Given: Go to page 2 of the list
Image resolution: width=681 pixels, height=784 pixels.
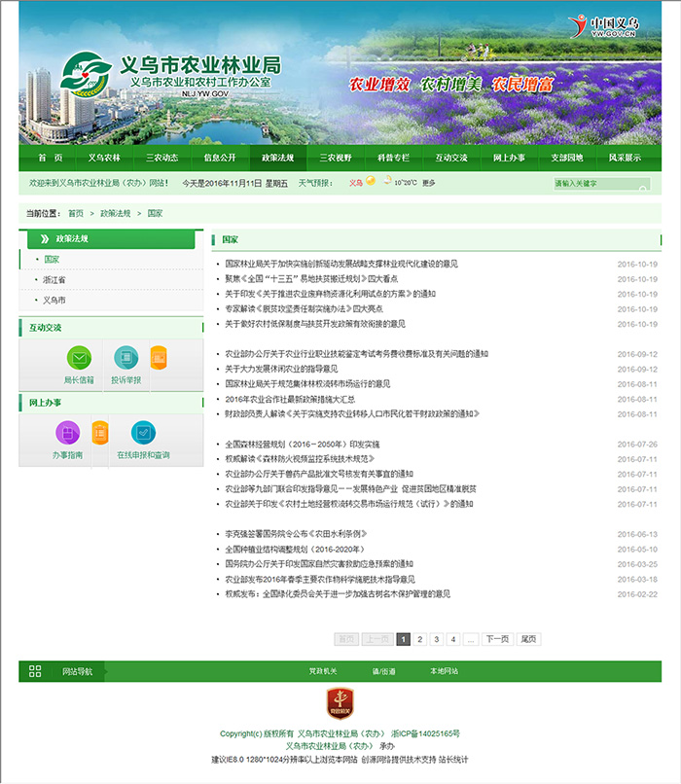Looking at the screenshot, I should click(420, 639).
